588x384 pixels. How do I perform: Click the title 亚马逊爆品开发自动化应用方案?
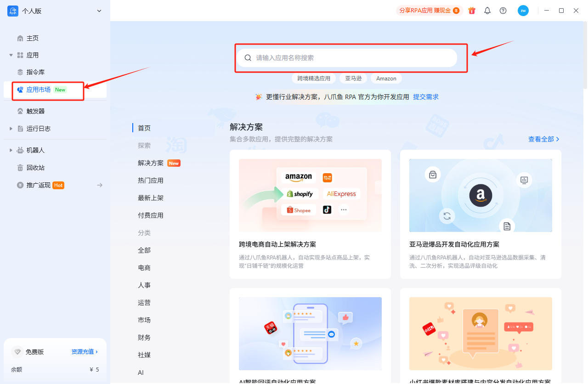click(454, 244)
